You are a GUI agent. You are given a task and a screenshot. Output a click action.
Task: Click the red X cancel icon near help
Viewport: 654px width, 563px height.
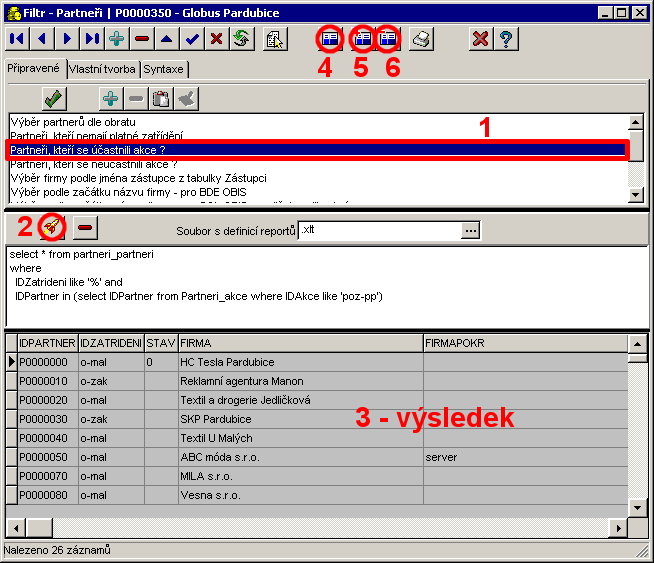(481, 39)
